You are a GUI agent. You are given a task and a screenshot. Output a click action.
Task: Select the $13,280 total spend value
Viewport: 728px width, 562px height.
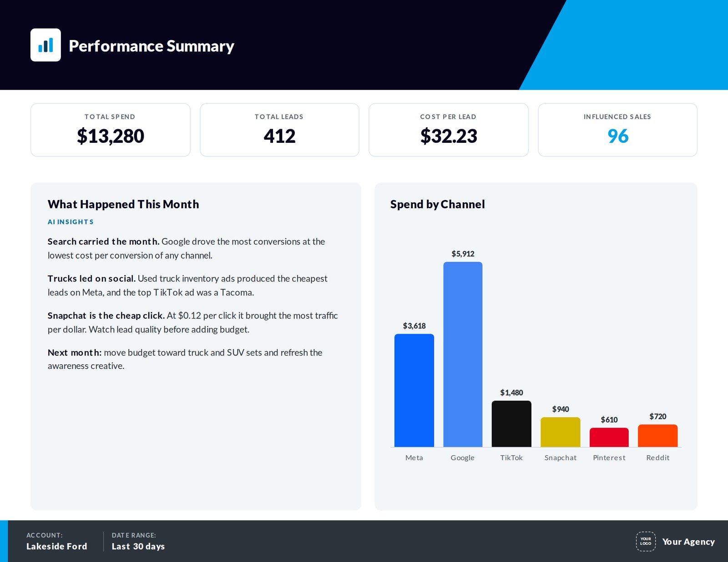111,136
